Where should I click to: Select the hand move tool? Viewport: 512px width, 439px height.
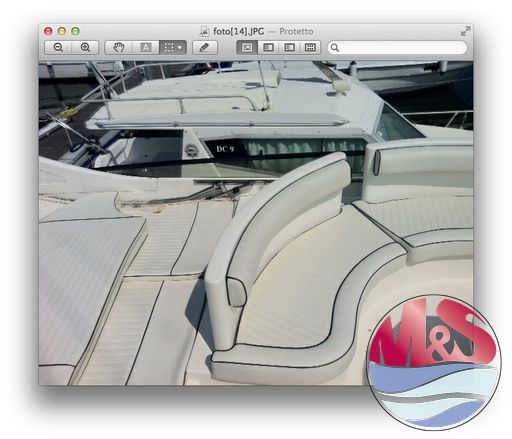[118, 47]
